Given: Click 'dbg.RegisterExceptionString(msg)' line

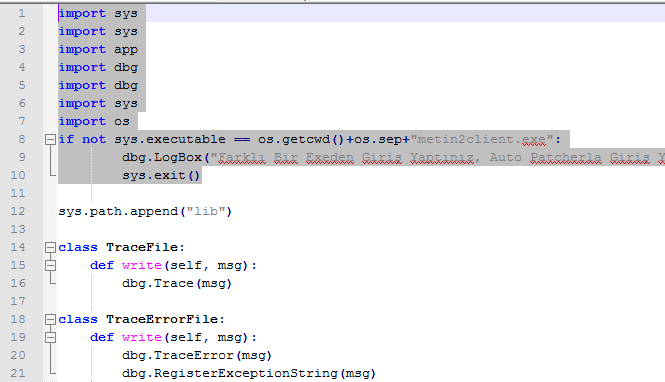Looking at the screenshot, I should tap(249, 374).
